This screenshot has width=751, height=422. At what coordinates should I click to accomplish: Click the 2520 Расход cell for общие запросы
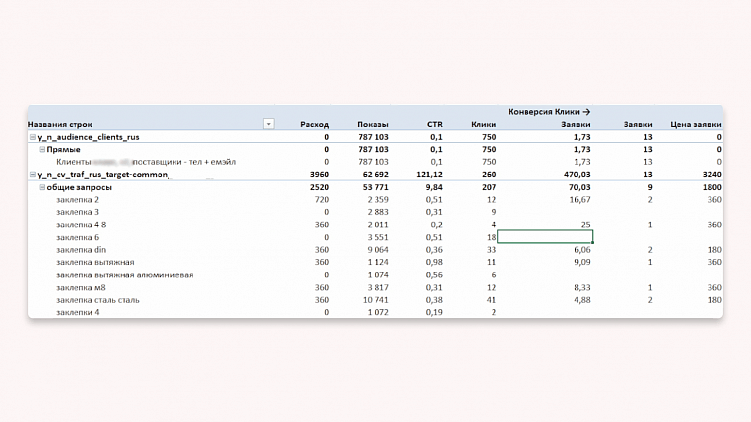[x=318, y=187]
